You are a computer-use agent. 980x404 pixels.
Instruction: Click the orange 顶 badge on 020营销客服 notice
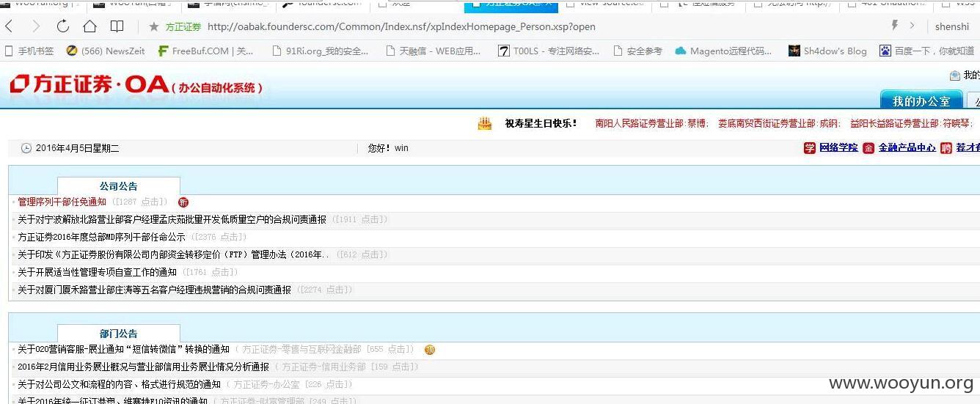(x=430, y=350)
